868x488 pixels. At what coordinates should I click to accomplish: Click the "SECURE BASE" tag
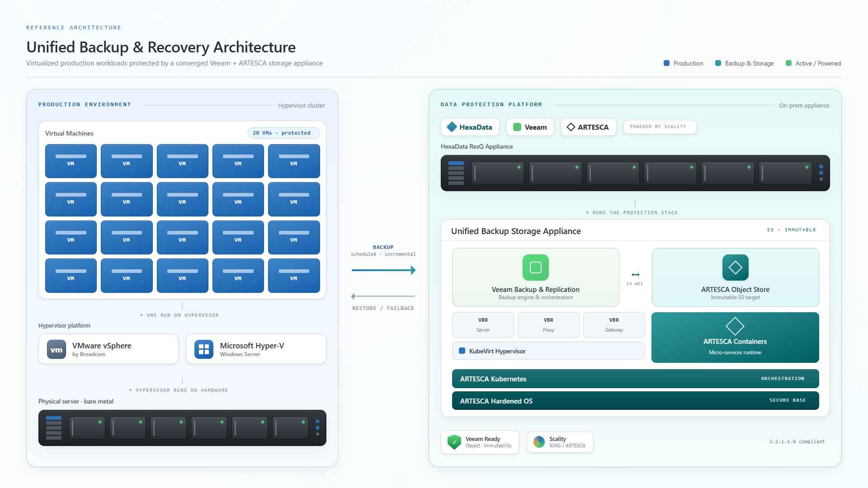point(788,400)
